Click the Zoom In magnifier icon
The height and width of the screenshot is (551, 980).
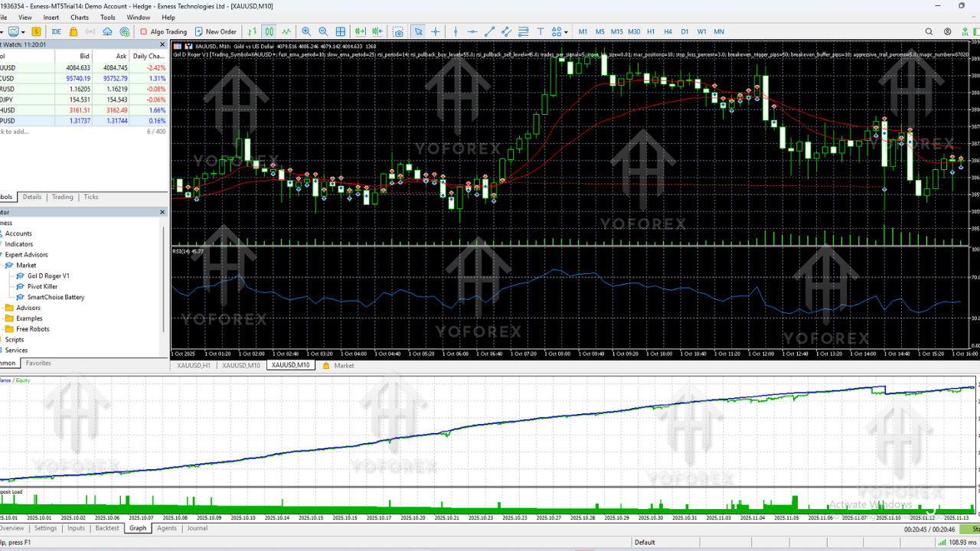point(306,31)
